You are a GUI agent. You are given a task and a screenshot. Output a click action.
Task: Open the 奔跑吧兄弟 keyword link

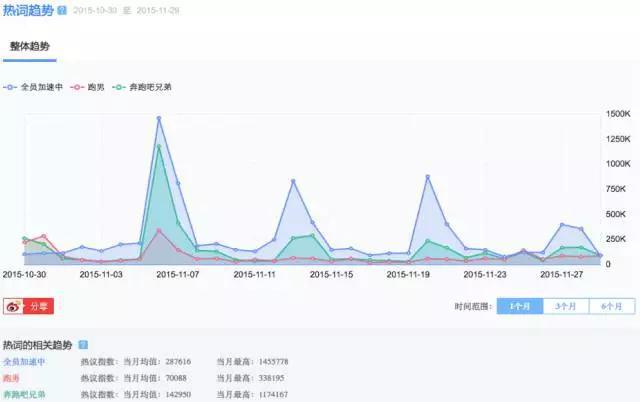tap(24, 395)
